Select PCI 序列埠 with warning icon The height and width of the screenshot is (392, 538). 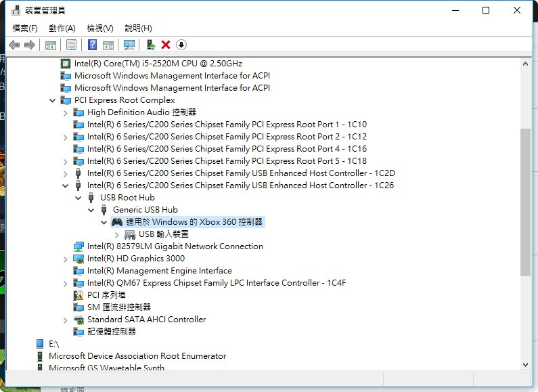pos(106,295)
